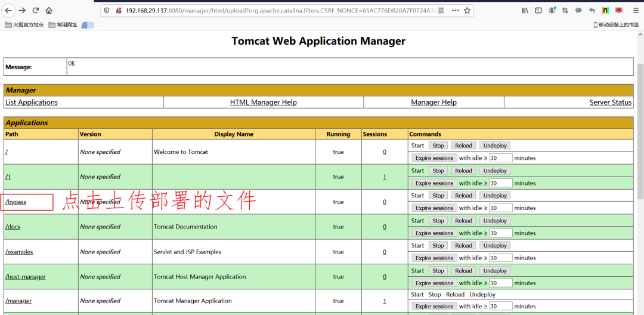Expire sessions for the /1 application
644x315 pixels.
434,183
